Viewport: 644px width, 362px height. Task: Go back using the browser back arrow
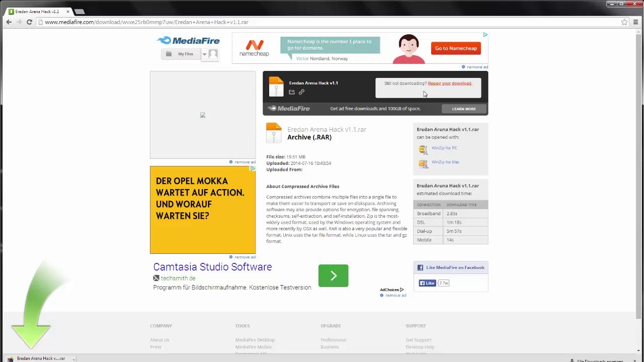pos(9,22)
